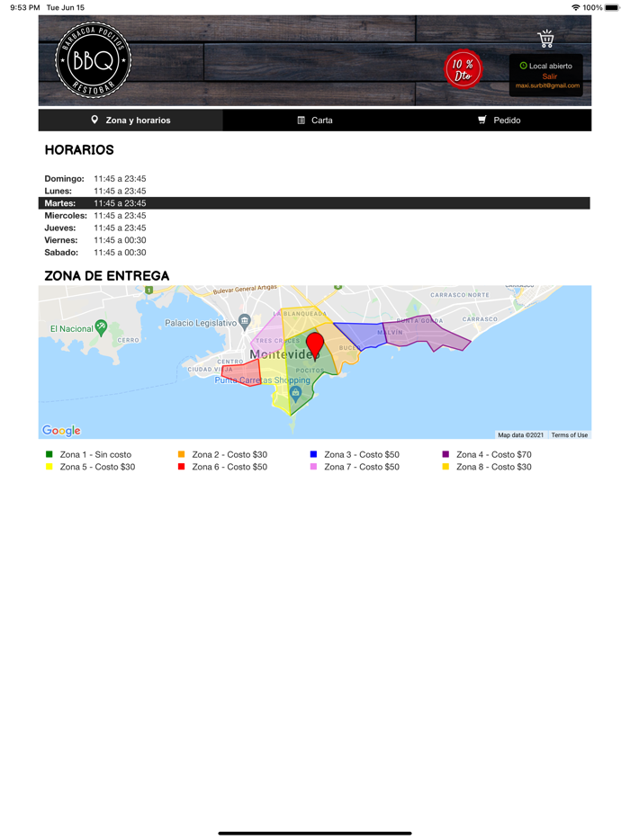Click the Zona 8 - Costo $30 label
The image size is (630, 840).
point(494,467)
